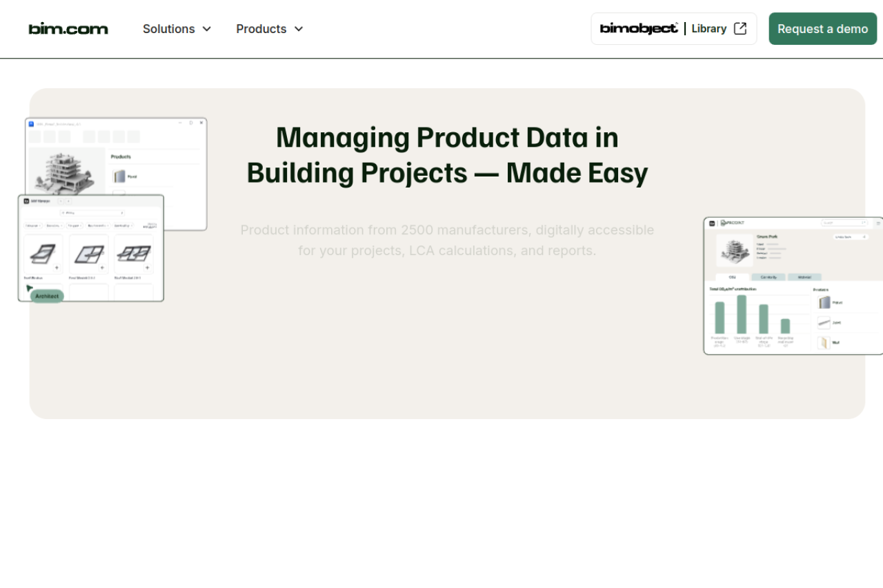
Task: Click the external link icon beside Library
Action: pos(740,29)
